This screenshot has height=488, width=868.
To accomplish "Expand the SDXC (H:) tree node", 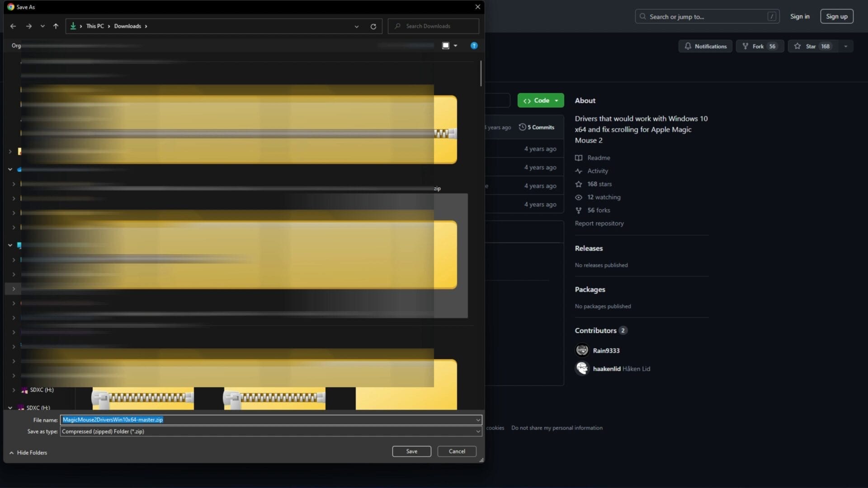I will pyautogui.click(x=14, y=390).
